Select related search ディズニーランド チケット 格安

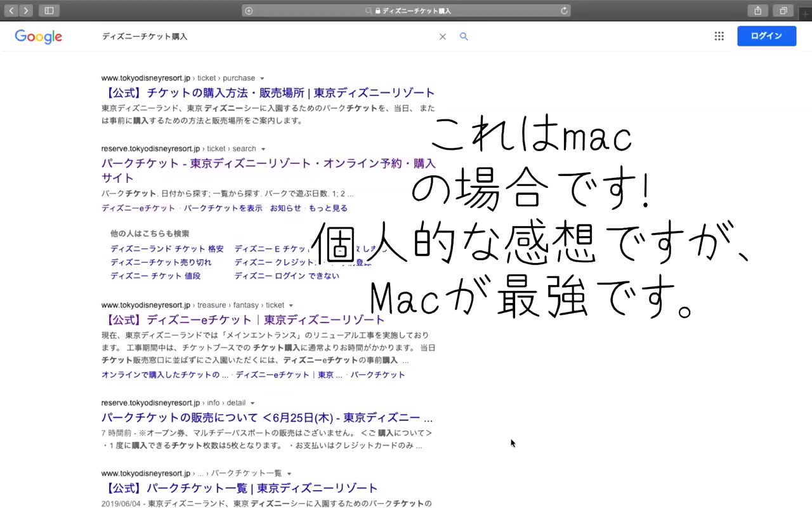click(167, 249)
